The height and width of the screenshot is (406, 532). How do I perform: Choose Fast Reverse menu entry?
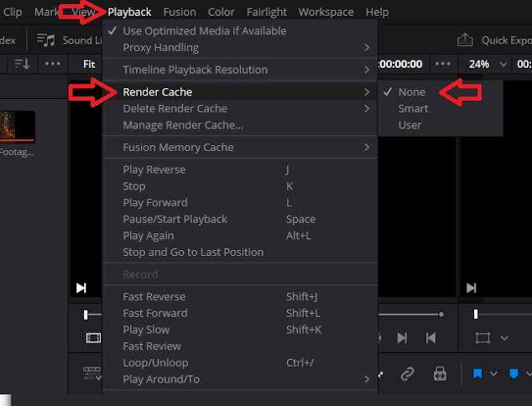coord(240,296)
